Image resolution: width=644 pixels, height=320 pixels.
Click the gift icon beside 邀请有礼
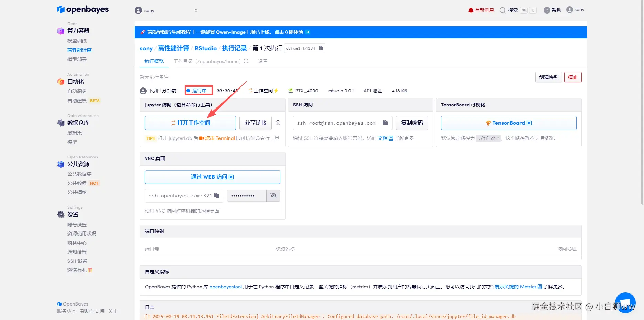click(90, 270)
